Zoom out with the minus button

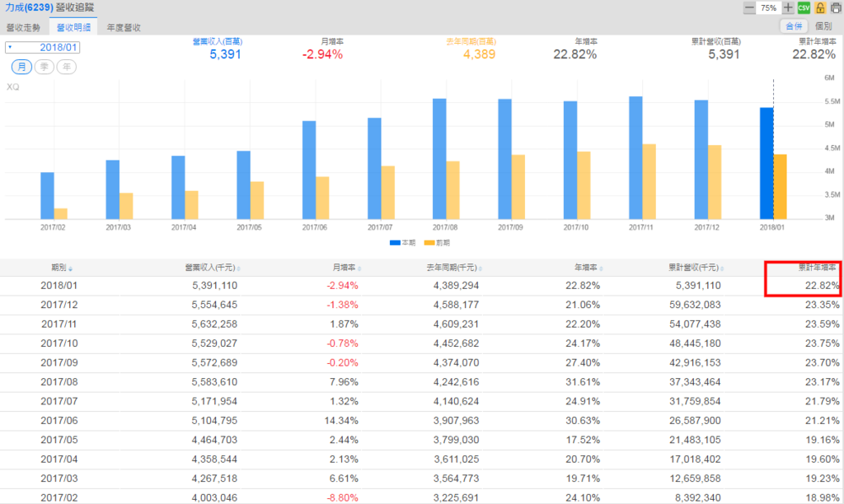pos(748,7)
